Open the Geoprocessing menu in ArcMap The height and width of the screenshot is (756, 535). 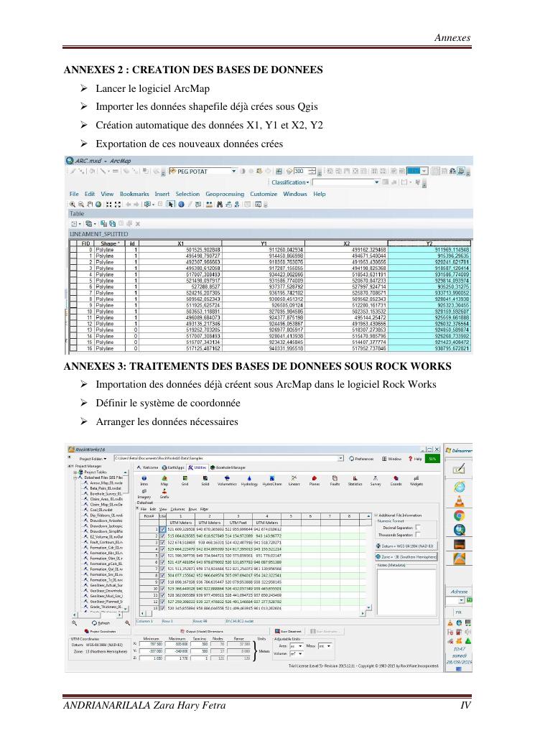pyautogui.click(x=225, y=194)
